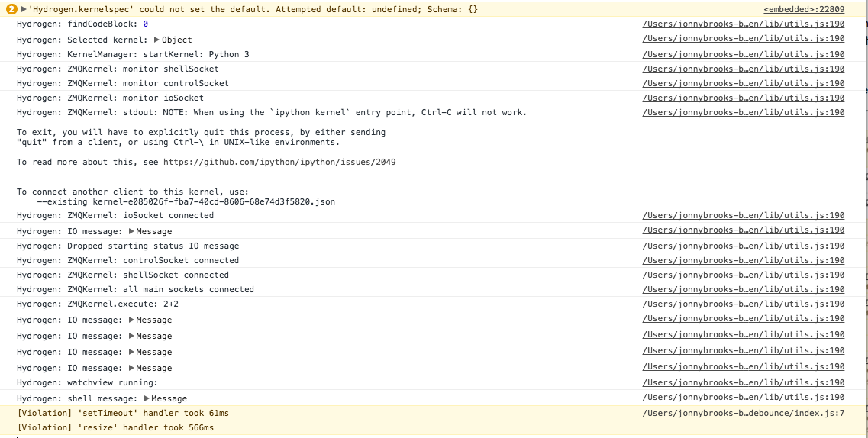Open utils.js:190 link for Dropped starting status row

[744, 246]
